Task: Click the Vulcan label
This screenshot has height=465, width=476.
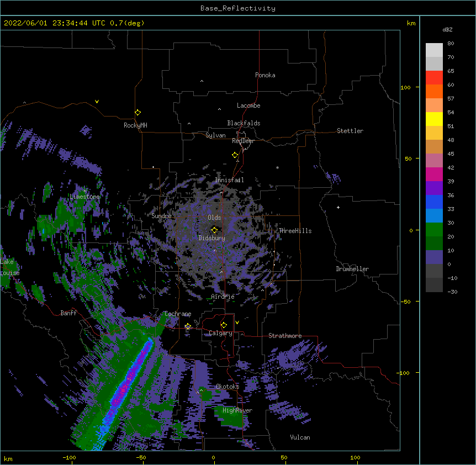Action: (x=300, y=437)
